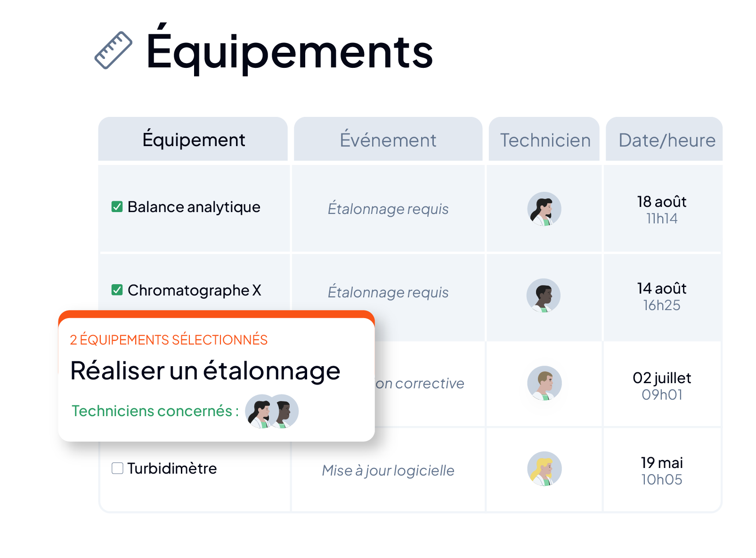Click the Réaliser un étalonnage action
This screenshot has width=756, height=558.
[205, 370]
